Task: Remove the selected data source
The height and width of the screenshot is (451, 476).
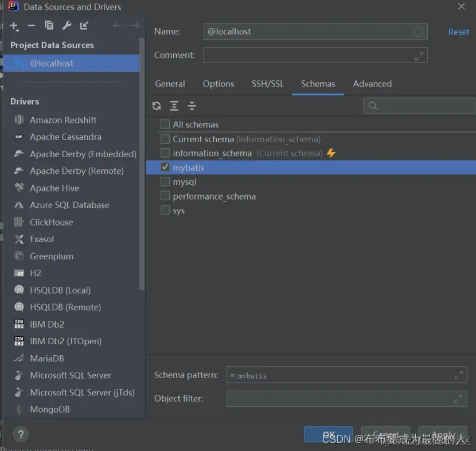Action: (32, 26)
